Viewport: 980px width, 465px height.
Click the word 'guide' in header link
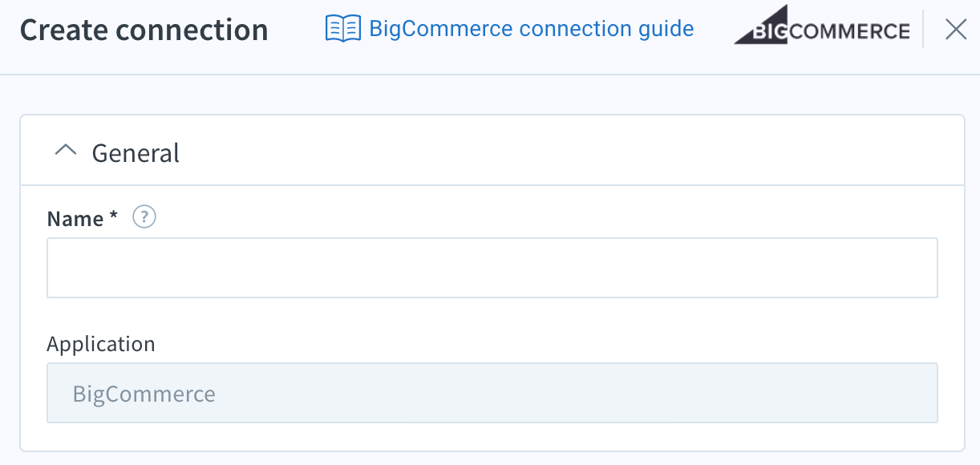[666, 29]
